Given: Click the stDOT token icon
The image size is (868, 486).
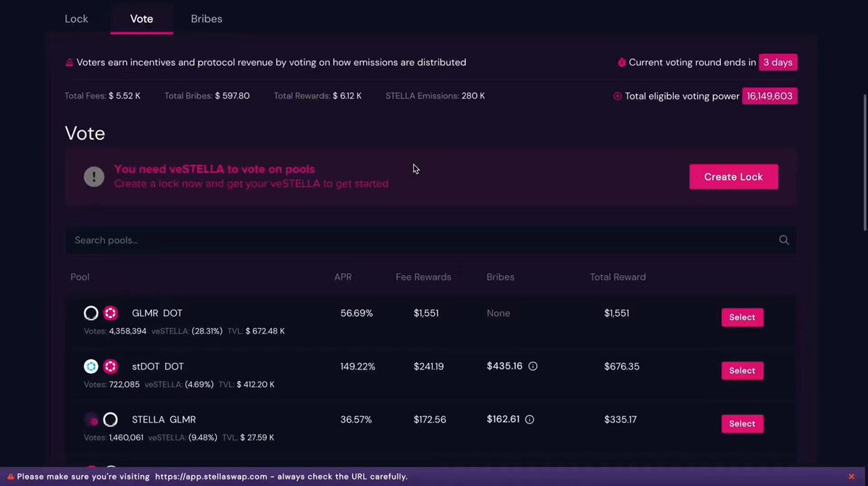Looking at the screenshot, I should pyautogui.click(x=91, y=366).
